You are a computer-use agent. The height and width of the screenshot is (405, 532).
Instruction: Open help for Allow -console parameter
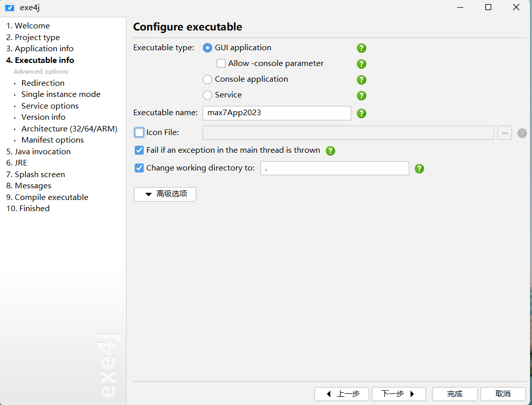pos(361,64)
